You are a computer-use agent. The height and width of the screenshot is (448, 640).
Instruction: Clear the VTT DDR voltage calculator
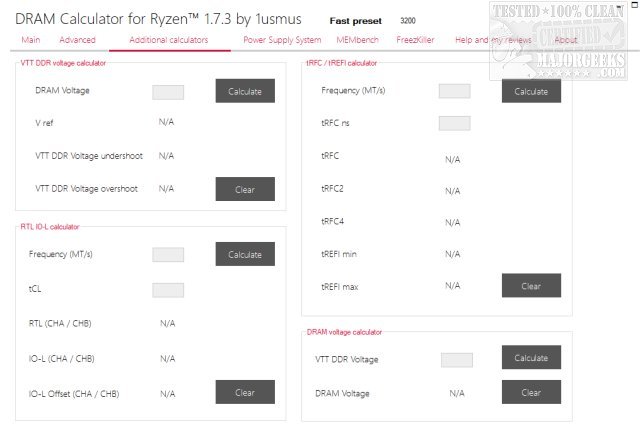coord(245,188)
